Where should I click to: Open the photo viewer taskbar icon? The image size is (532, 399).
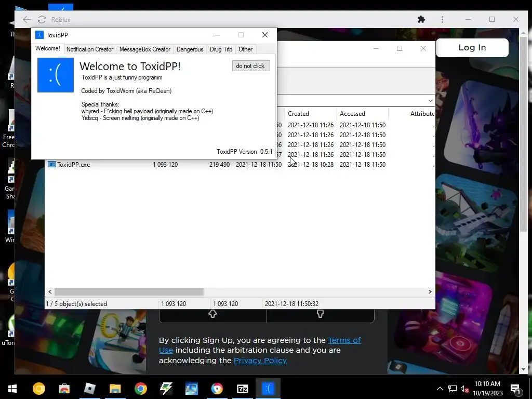click(191, 389)
